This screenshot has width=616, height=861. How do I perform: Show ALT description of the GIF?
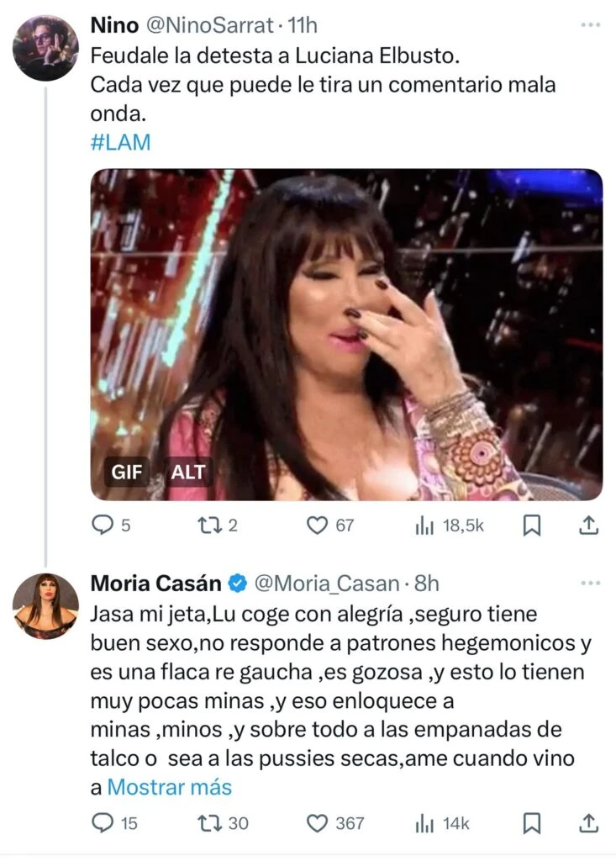[187, 472]
